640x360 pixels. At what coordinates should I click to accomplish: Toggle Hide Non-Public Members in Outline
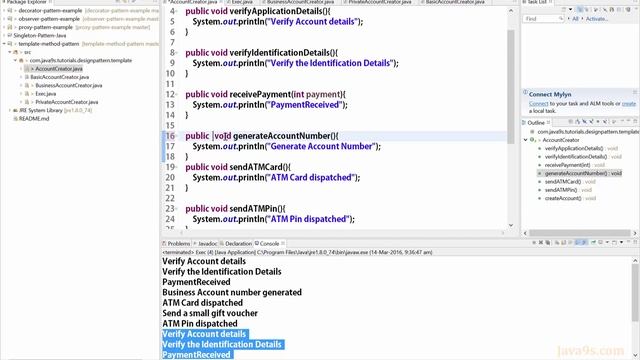click(598, 122)
